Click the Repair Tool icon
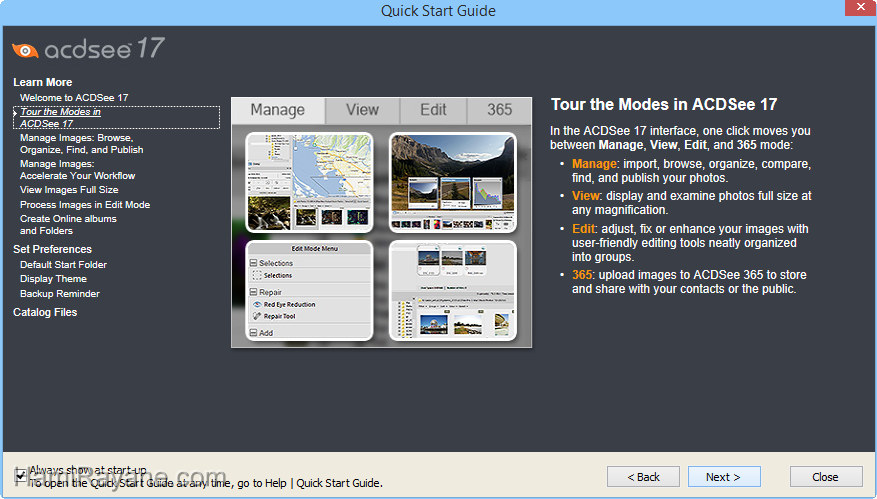The image size is (877, 499). 257,316
